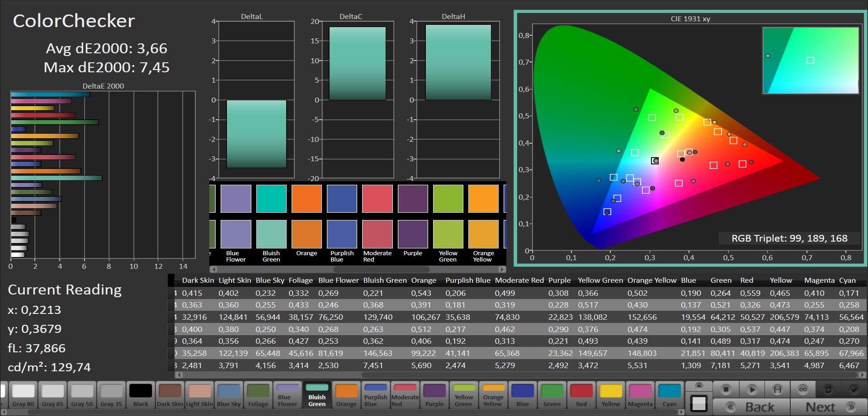Click right arrow of swatch comparison scrollbar

coord(502,269)
